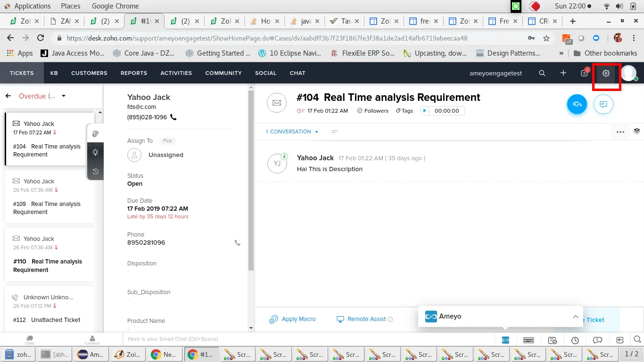Expand the Ameyo widget panel
644x362 pixels.
coord(575,317)
